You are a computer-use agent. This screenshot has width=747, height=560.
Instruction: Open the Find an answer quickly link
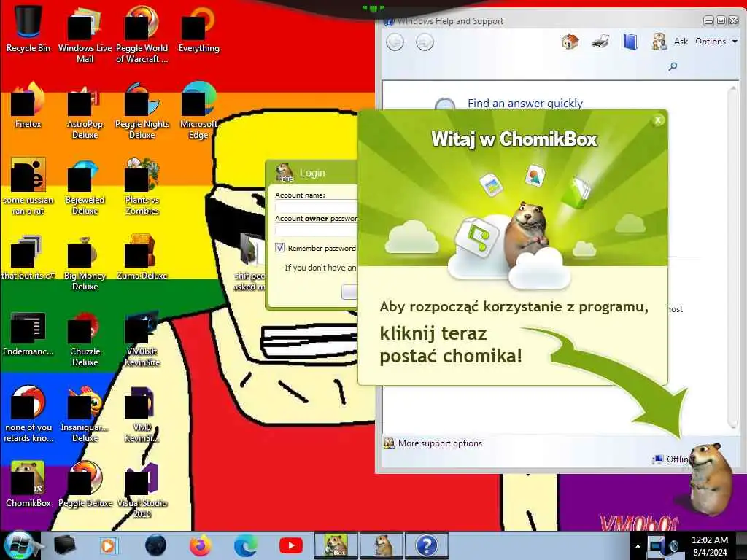[x=525, y=104]
